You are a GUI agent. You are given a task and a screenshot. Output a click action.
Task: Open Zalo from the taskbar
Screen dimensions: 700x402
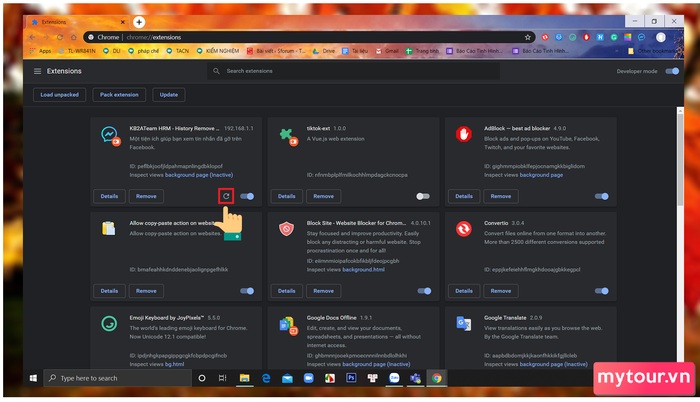coord(394,378)
